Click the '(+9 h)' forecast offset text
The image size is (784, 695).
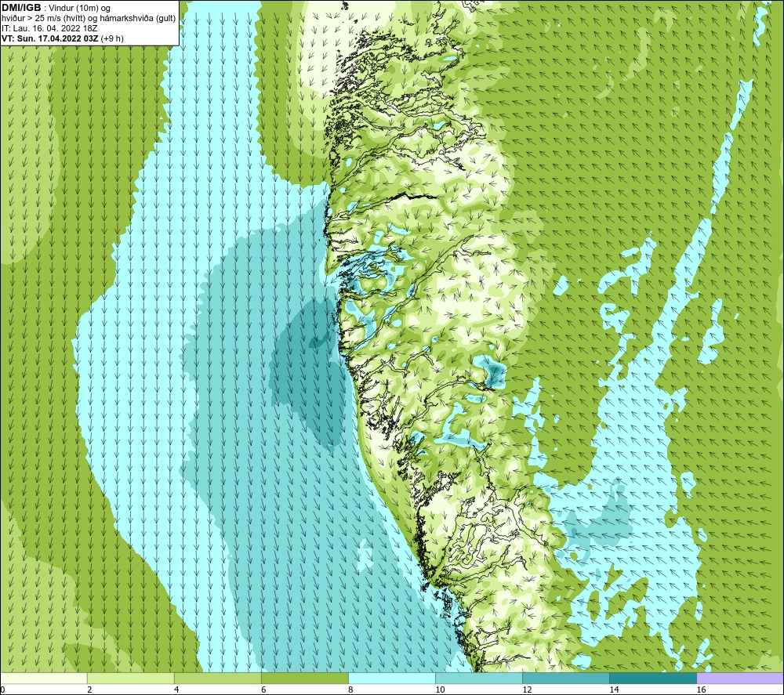(112, 38)
